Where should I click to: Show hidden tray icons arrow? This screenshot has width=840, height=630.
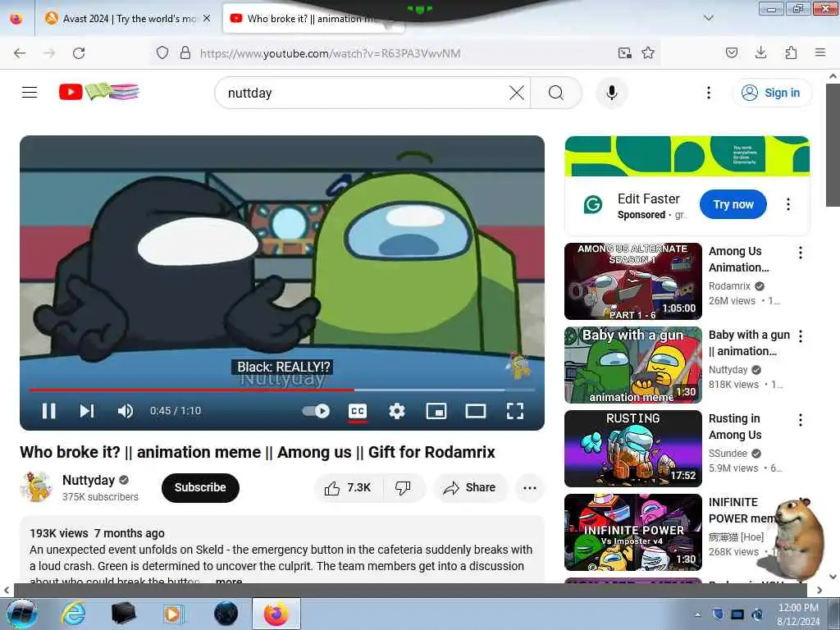coord(697,615)
